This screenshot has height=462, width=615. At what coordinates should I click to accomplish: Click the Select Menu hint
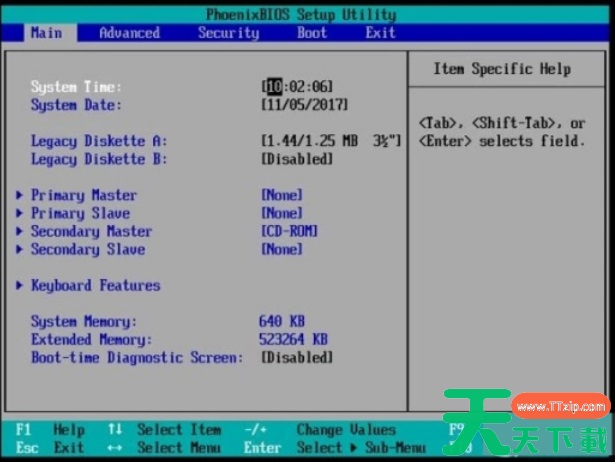(x=179, y=447)
